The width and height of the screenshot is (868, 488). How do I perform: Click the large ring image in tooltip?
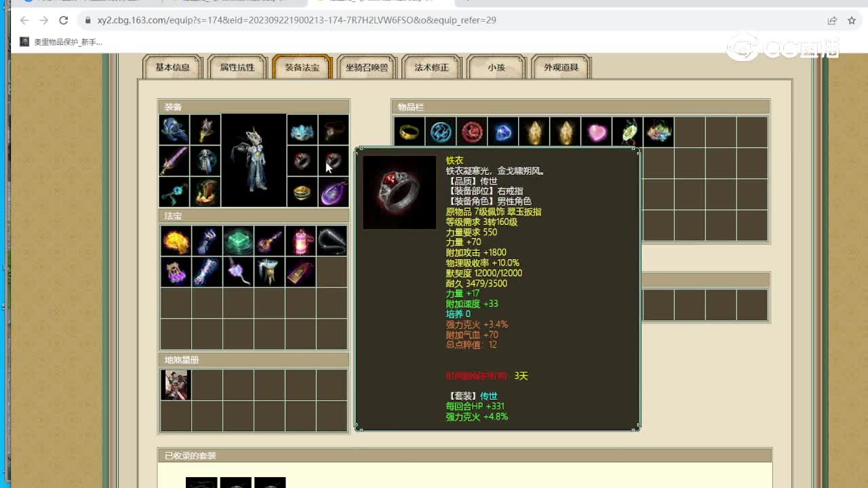(399, 192)
